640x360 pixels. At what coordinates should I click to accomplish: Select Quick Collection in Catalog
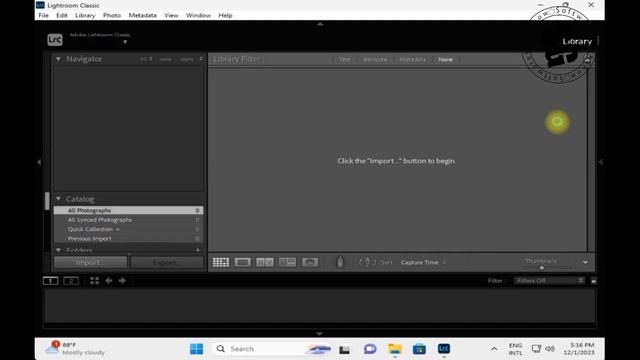tap(128, 229)
